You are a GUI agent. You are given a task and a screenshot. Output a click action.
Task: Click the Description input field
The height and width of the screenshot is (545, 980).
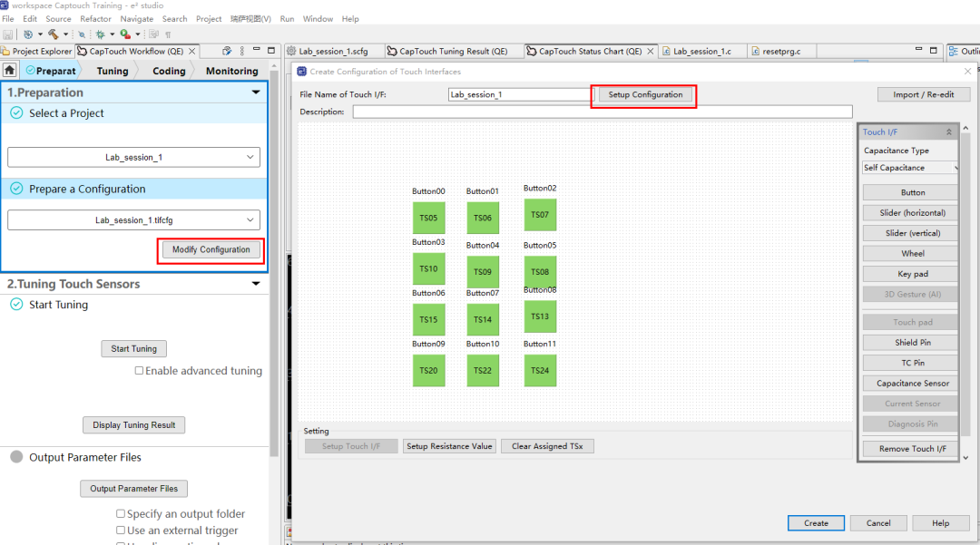603,112
